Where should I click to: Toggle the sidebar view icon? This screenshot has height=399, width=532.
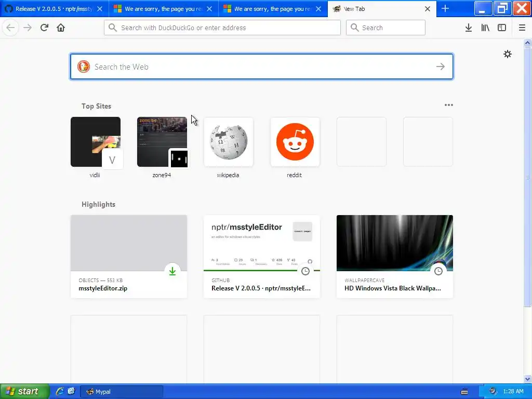(x=502, y=28)
